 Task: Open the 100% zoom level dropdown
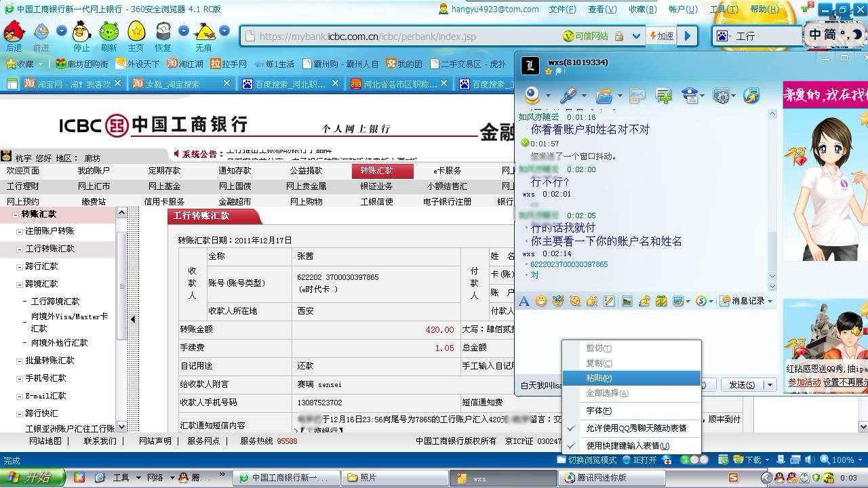(x=860, y=460)
